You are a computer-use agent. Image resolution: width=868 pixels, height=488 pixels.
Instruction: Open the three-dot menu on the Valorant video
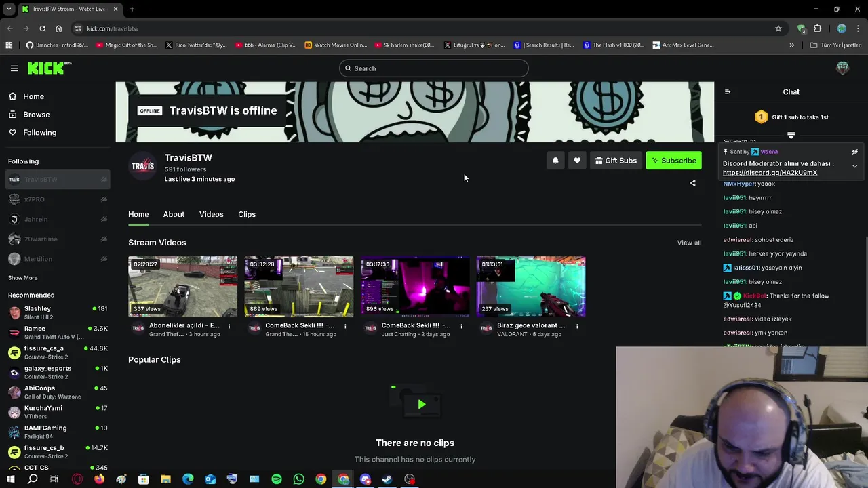(577, 326)
